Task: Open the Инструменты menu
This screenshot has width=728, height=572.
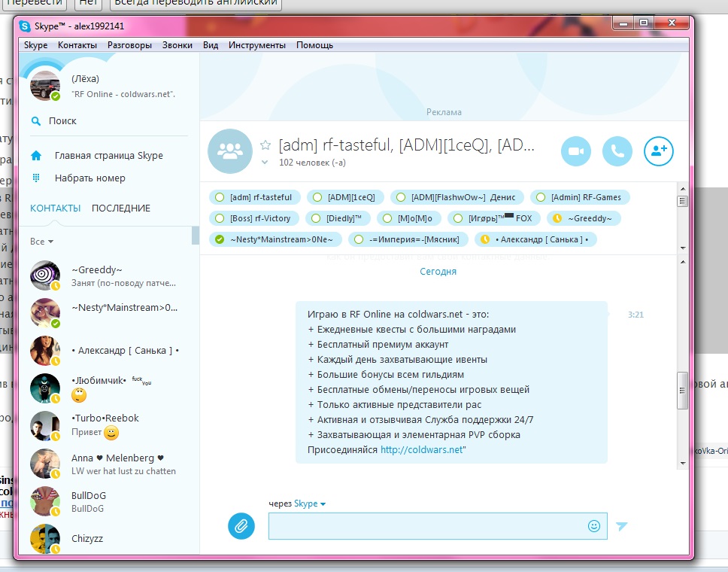Action: pyautogui.click(x=256, y=45)
